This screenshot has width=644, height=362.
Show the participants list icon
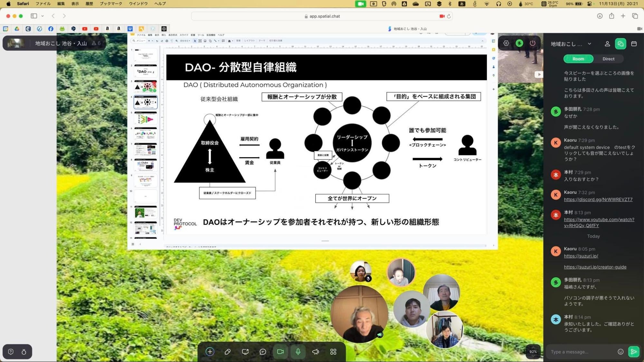click(x=608, y=44)
